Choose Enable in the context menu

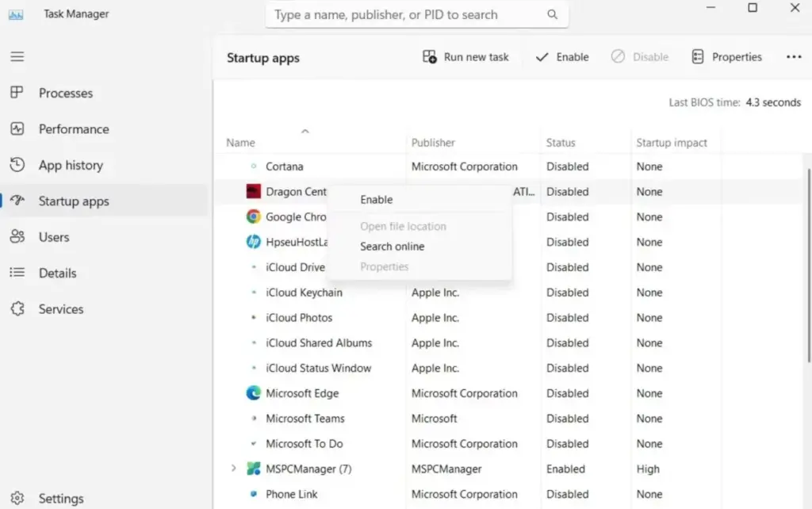coord(377,200)
